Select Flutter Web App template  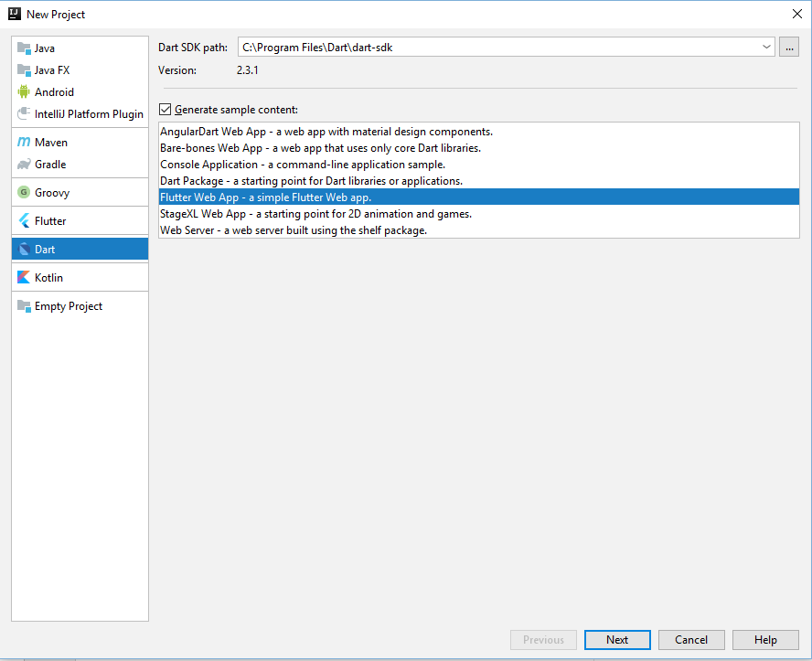point(478,197)
